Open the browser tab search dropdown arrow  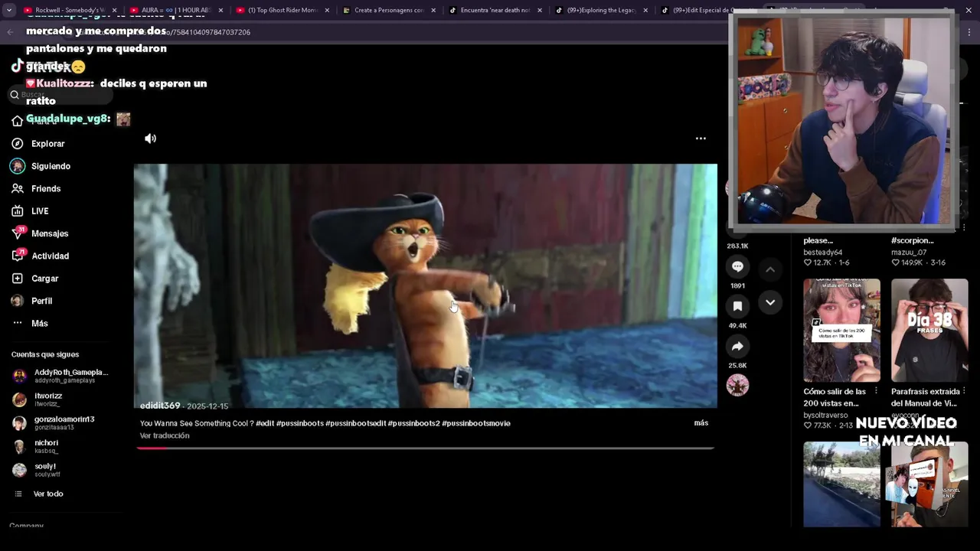click(9, 10)
